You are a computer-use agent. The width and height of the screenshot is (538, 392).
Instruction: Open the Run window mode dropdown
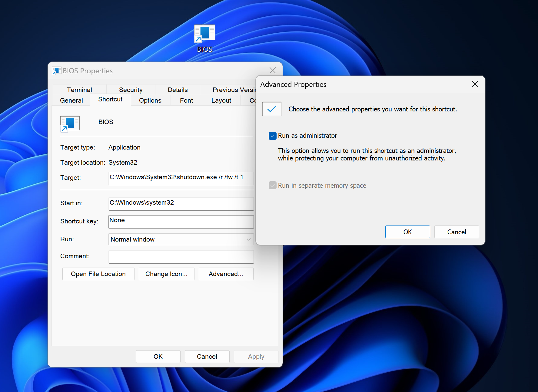[181, 239]
